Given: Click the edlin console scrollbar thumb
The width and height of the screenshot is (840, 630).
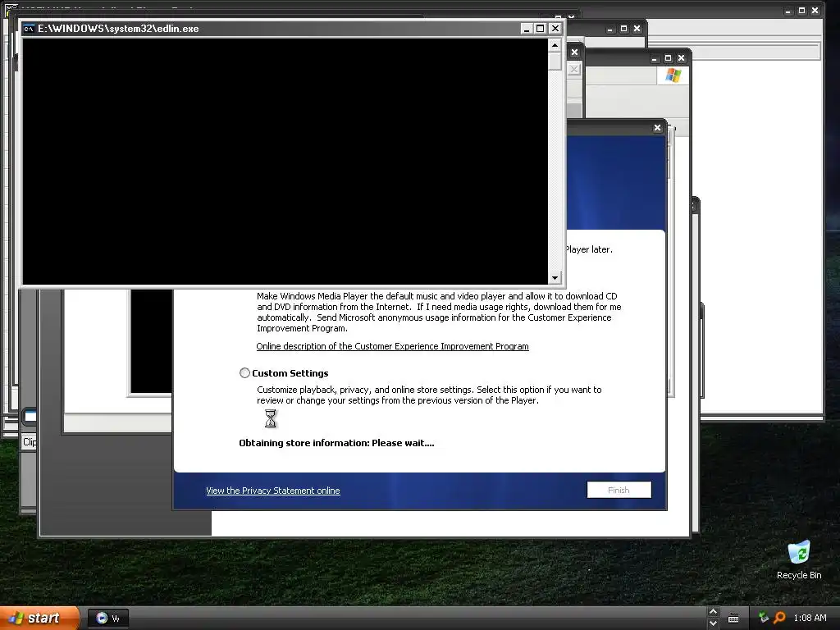Looking at the screenshot, I should coord(555,61).
